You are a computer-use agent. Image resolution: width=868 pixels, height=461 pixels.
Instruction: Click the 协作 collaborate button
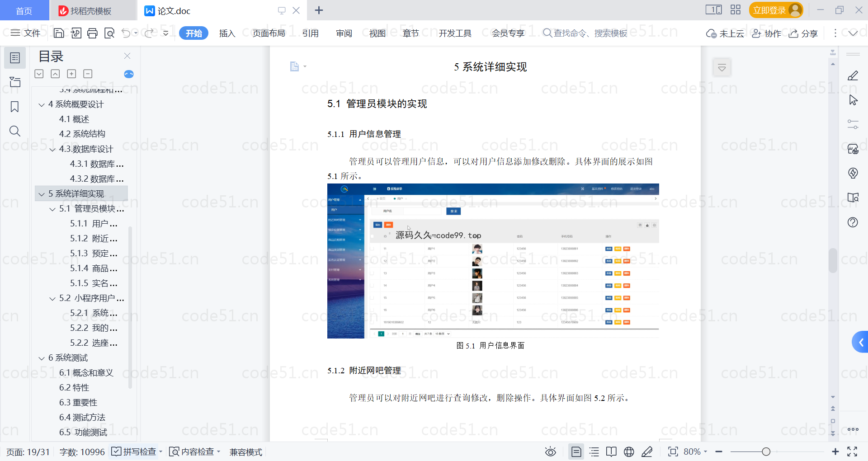(x=766, y=33)
